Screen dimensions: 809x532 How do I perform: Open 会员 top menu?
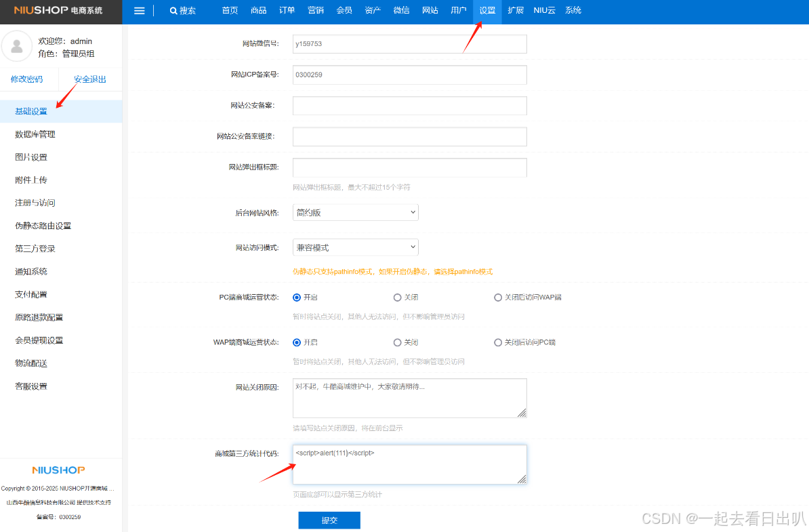[344, 10]
